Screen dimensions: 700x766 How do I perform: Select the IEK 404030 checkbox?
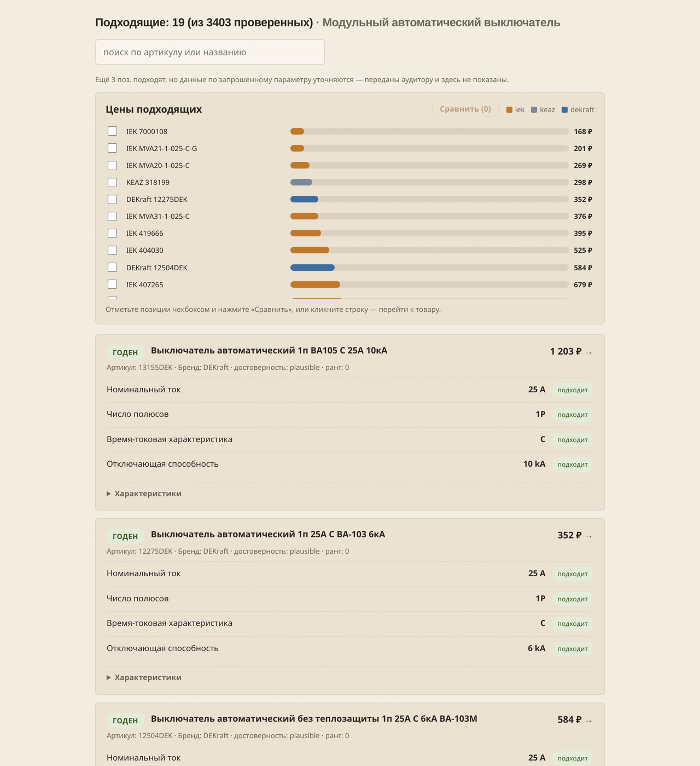coord(112,250)
